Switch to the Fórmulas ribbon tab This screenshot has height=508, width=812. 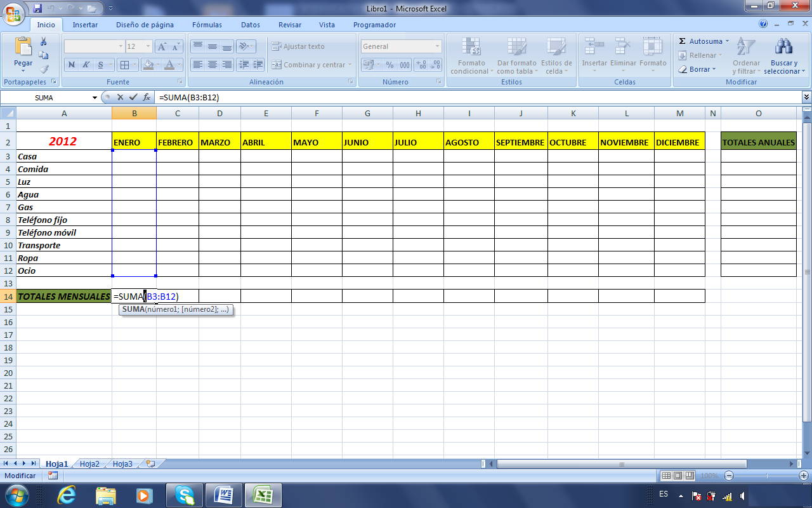(207, 24)
